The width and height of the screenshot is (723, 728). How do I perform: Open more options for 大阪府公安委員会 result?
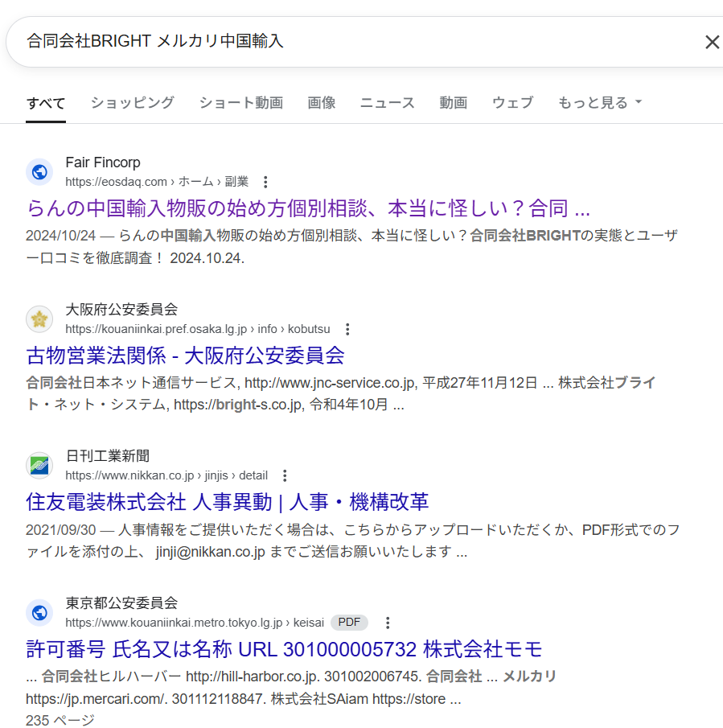(347, 329)
